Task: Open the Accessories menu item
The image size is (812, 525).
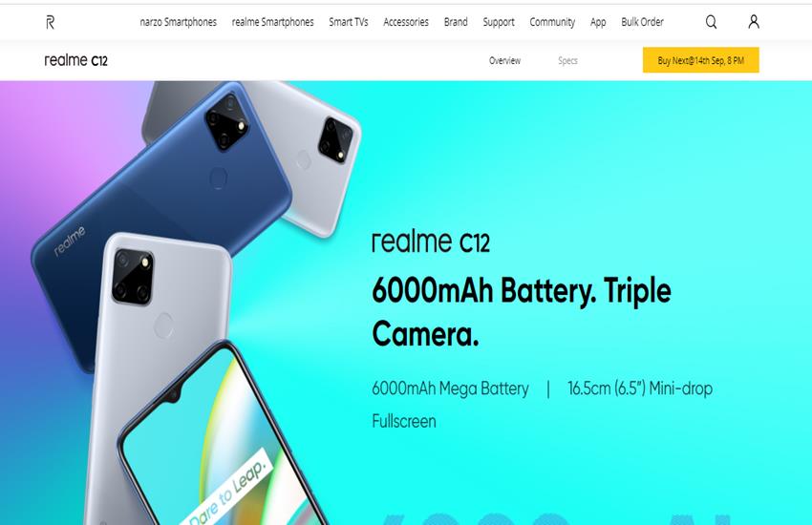Action: [406, 22]
